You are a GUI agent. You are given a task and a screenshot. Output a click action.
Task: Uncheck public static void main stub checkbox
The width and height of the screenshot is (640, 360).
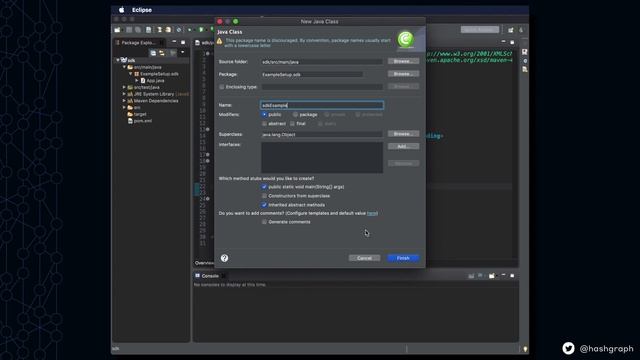264,187
